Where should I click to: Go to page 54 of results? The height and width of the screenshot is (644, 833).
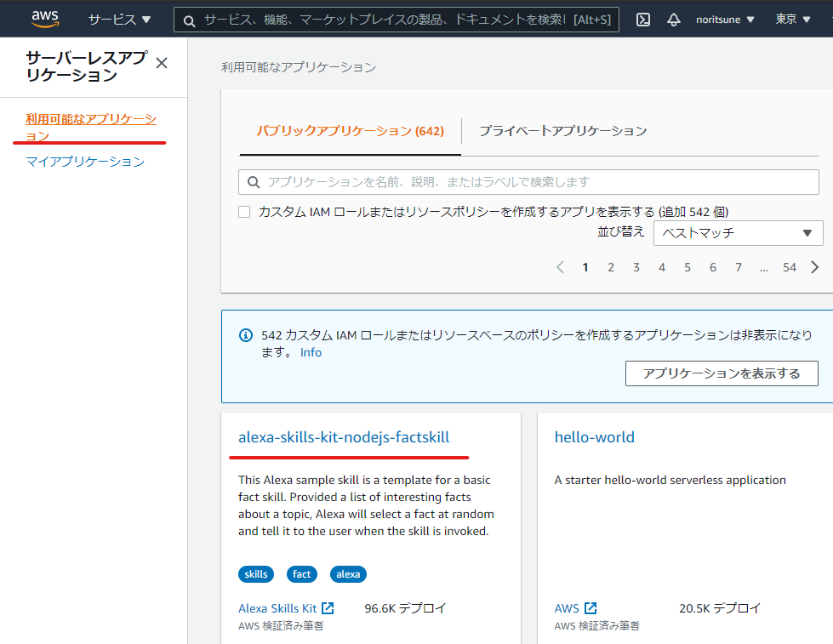[x=790, y=267]
